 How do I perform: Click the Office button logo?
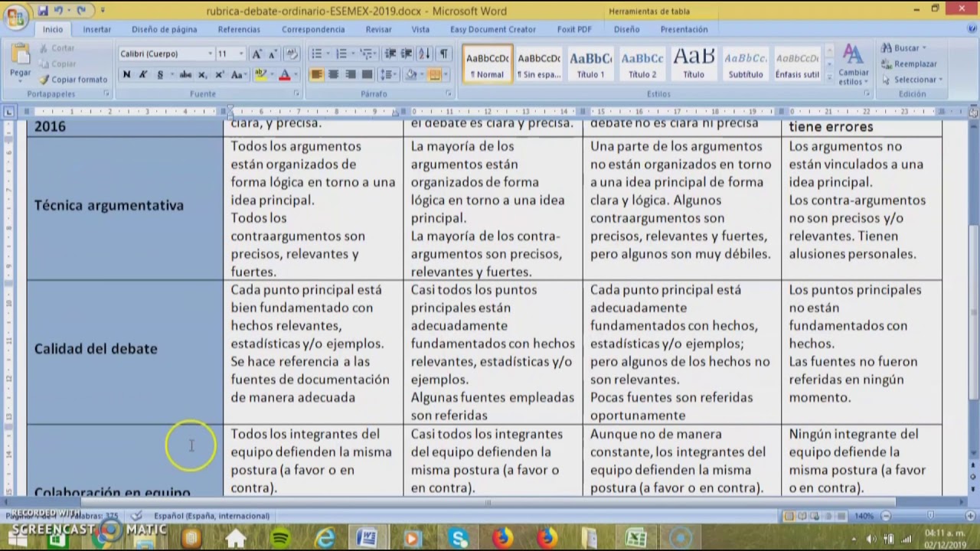15,17
